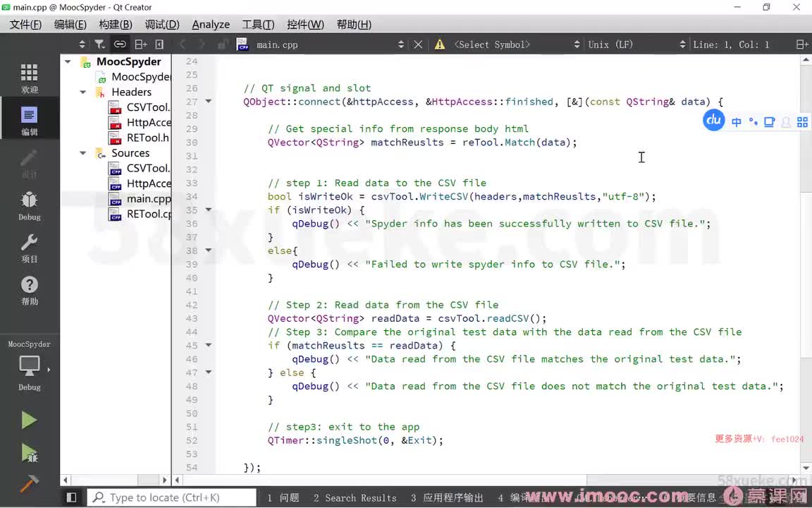Open the 文件(F) File menu

click(x=26, y=25)
